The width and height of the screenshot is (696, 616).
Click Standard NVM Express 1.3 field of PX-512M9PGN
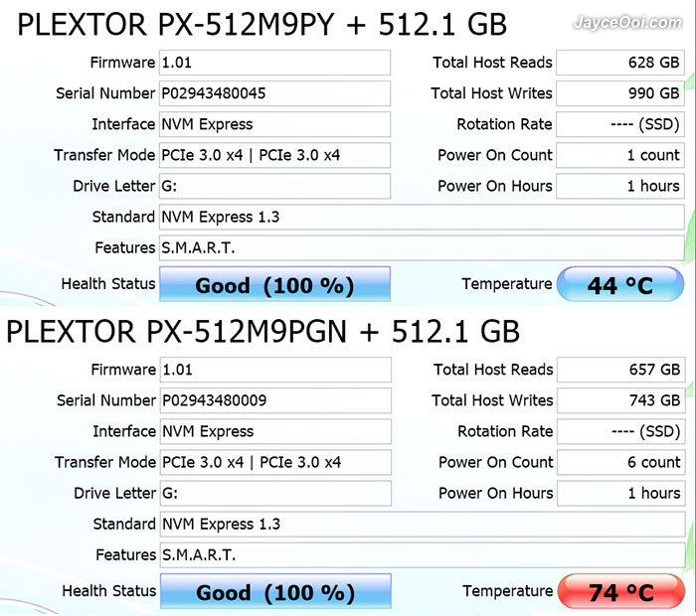tap(423, 525)
